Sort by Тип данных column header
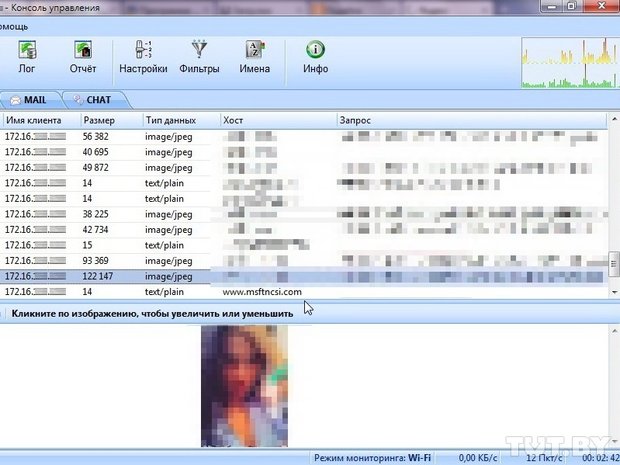 coord(181,120)
